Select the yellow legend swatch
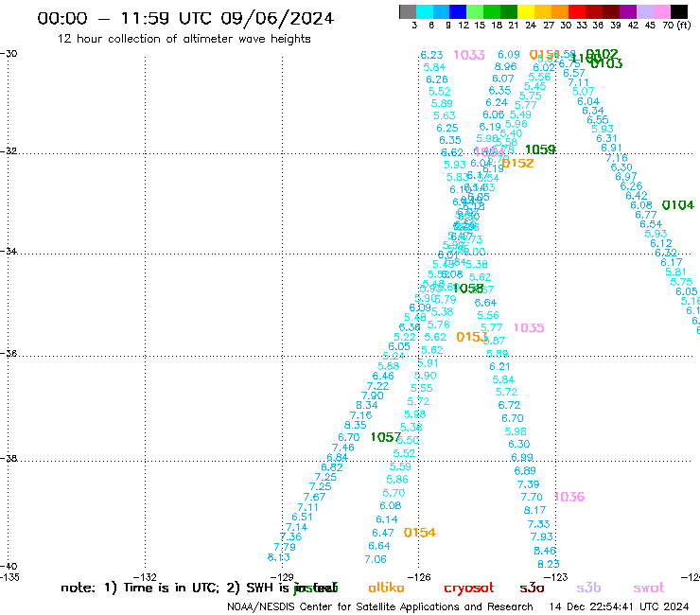700x615 pixels. click(526, 11)
